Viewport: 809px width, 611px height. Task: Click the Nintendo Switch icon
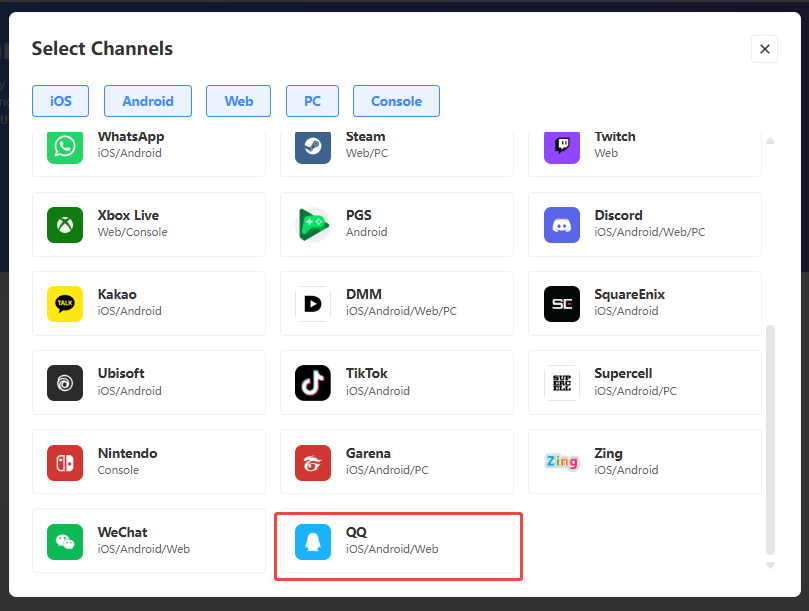click(x=65, y=462)
